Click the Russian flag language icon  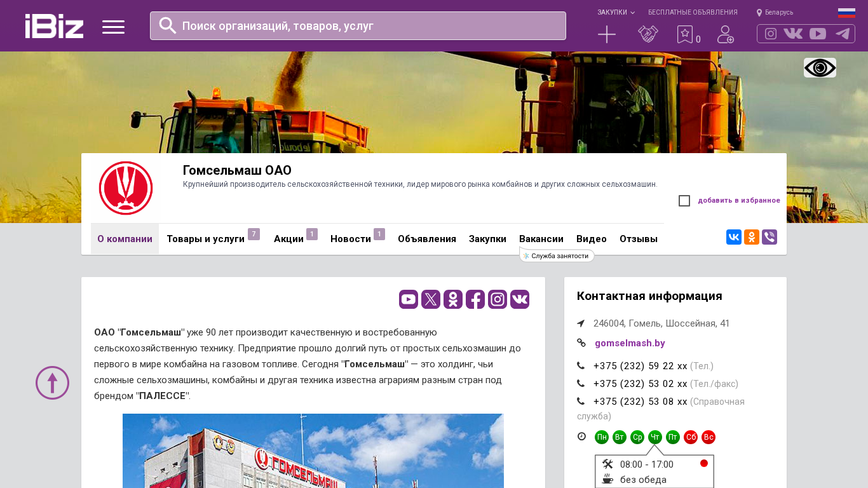point(846,13)
